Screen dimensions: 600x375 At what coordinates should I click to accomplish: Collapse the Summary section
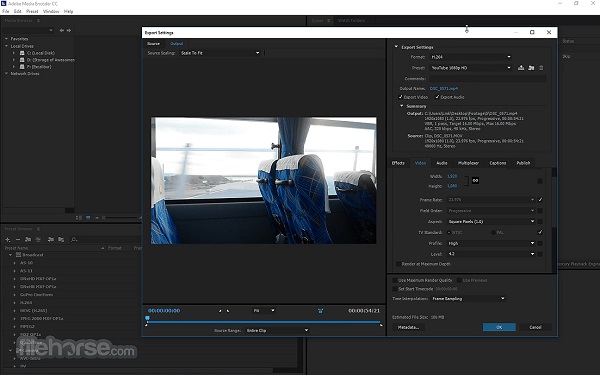coord(401,106)
